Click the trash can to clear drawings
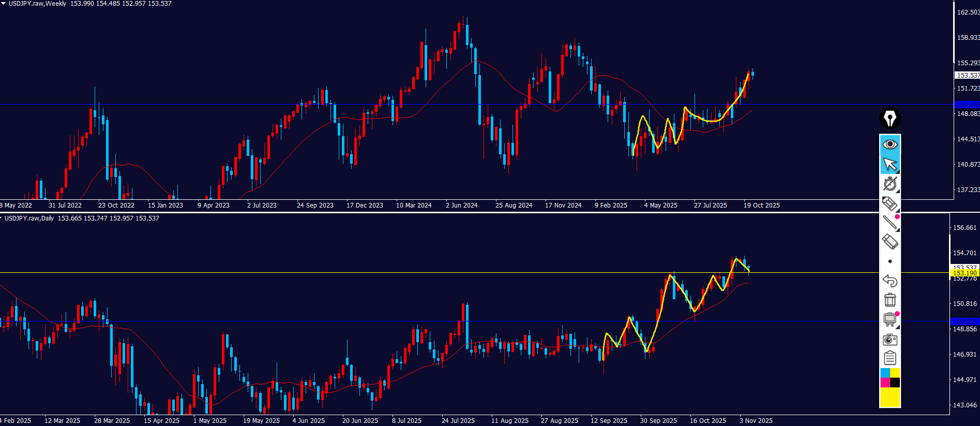 (x=889, y=300)
